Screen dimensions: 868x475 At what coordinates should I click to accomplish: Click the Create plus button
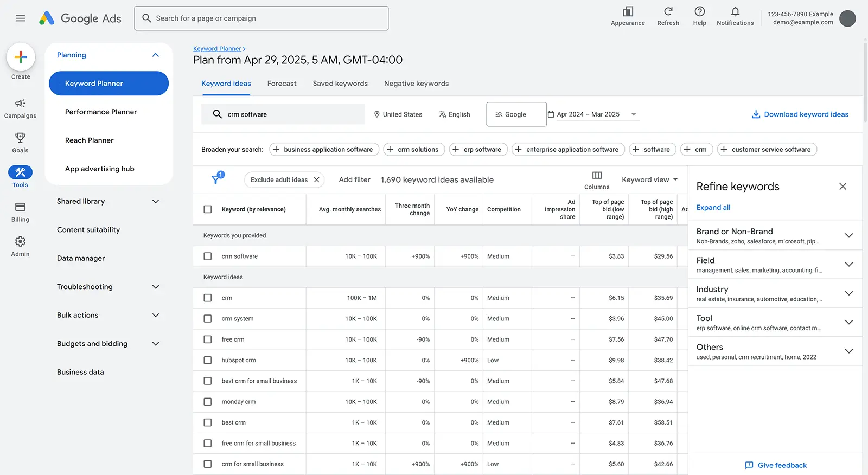click(x=21, y=57)
